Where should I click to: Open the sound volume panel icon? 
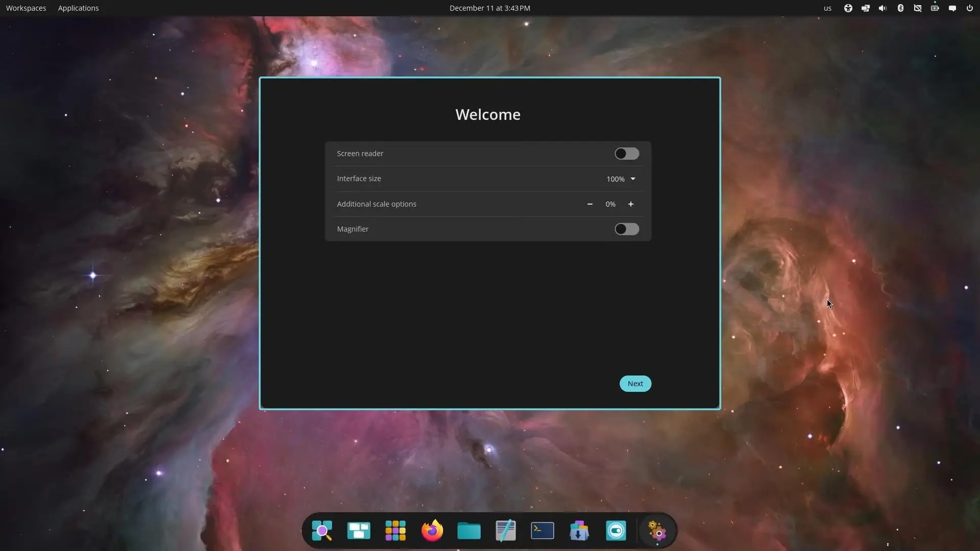883,8
